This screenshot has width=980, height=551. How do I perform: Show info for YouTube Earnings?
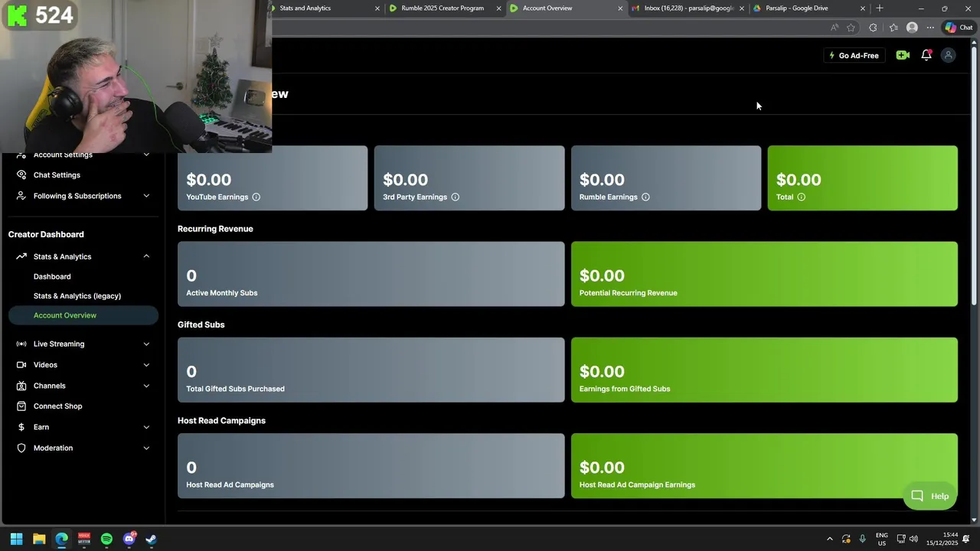tap(256, 197)
